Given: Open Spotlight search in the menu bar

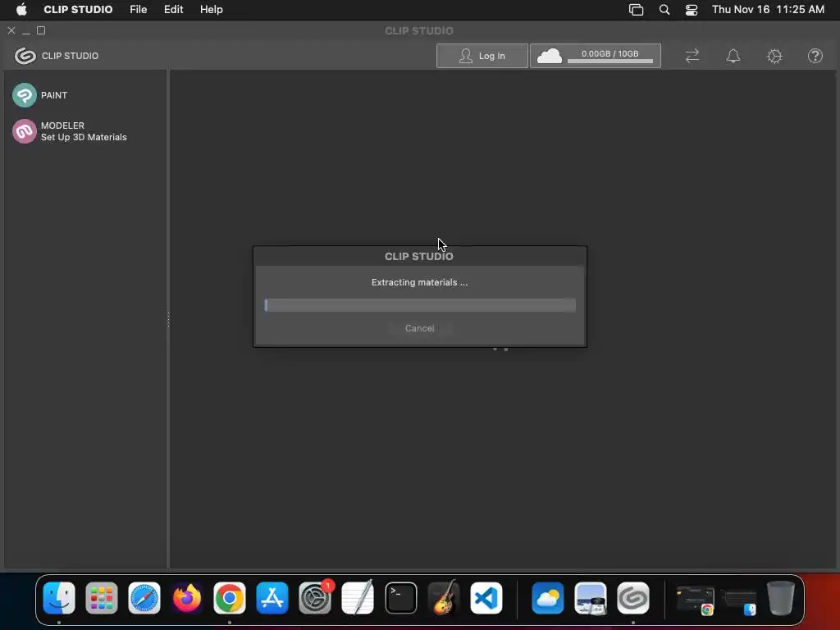Looking at the screenshot, I should 664,10.
